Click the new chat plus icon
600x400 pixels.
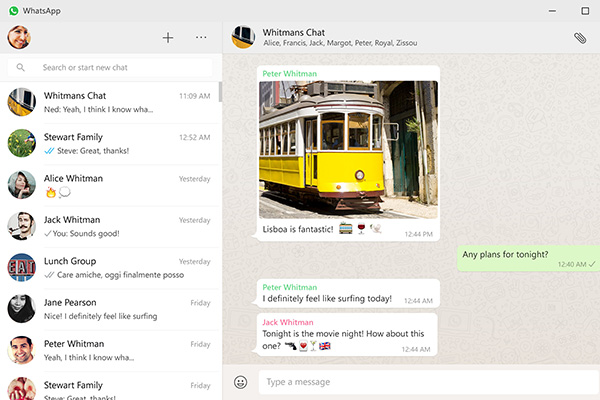[x=168, y=38]
